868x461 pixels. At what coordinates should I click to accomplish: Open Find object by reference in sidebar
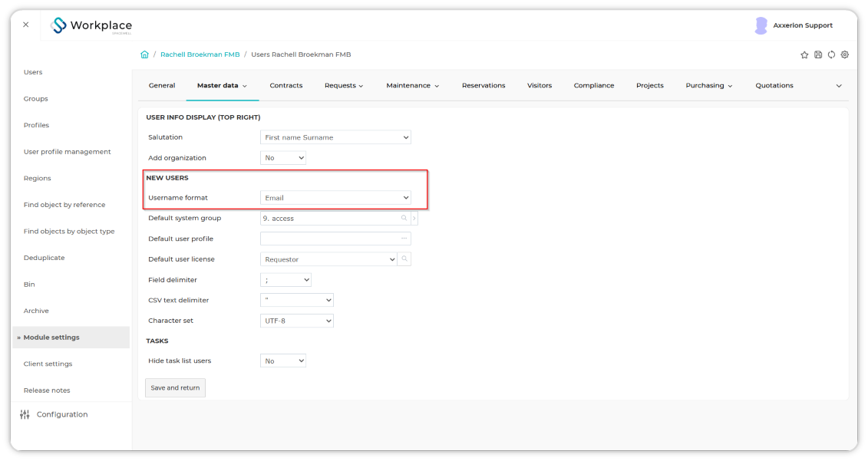click(x=64, y=205)
